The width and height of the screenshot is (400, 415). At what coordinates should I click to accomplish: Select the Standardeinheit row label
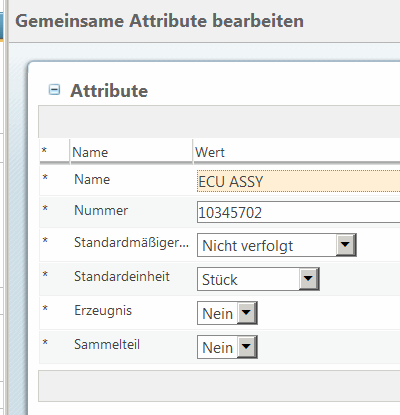[122, 277]
